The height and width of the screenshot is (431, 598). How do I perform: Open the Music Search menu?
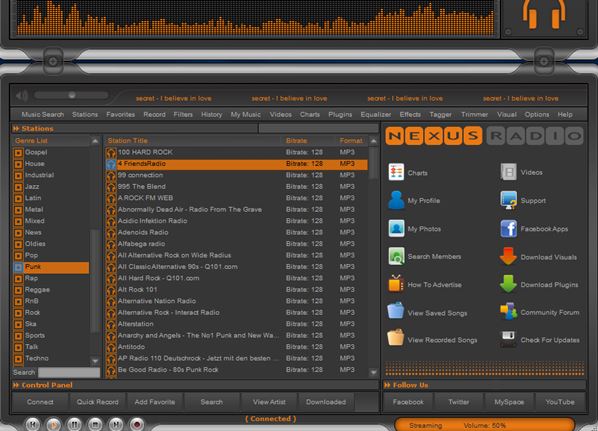(43, 114)
